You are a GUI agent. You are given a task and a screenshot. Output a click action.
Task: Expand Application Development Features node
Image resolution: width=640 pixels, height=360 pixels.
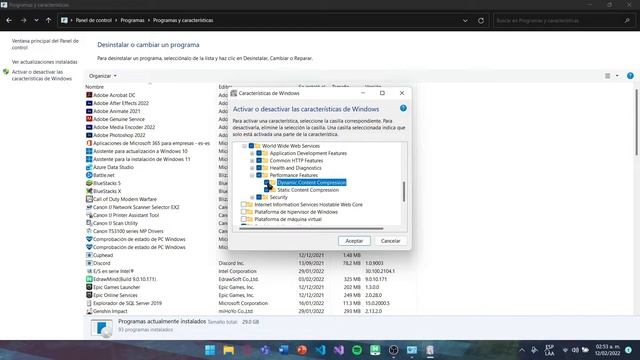click(252, 153)
